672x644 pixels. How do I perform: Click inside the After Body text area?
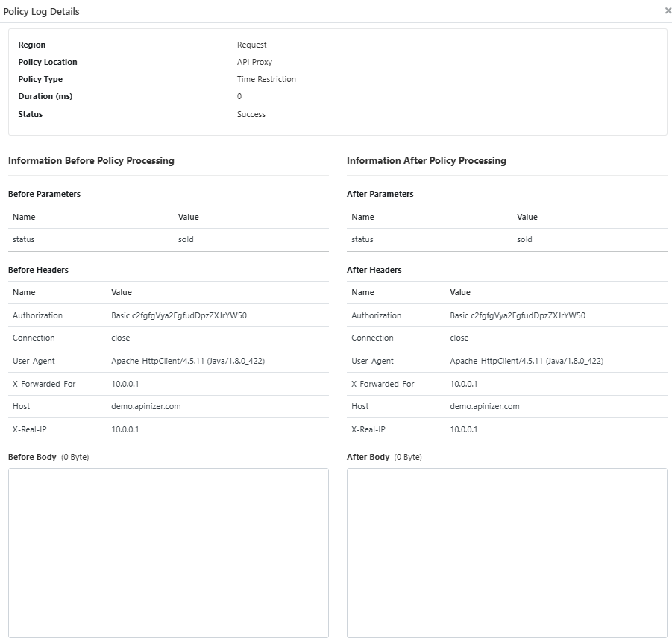click(506, 552)
